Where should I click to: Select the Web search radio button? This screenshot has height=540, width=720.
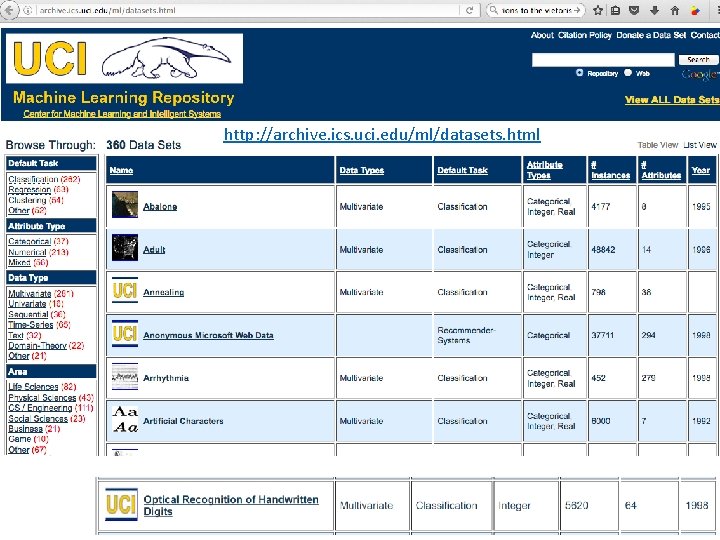click(628, 73)
